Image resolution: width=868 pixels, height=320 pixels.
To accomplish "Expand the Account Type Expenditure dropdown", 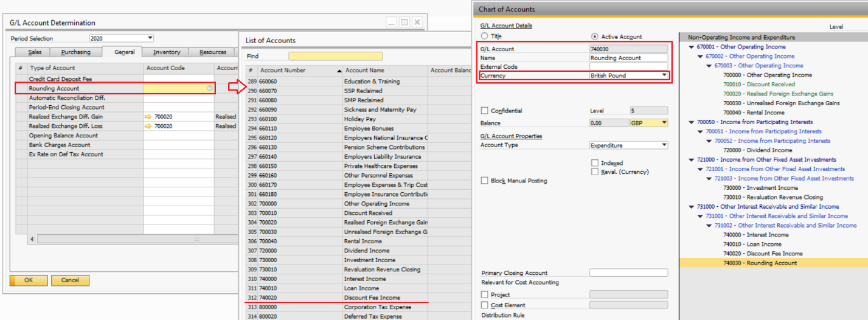I will click(664, 145).
